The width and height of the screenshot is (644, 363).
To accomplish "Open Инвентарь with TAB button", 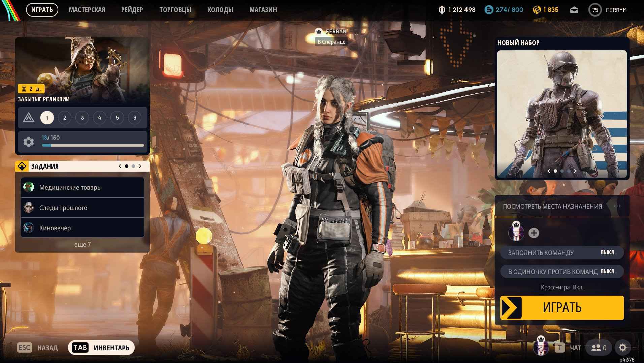I will pos(101,347).
